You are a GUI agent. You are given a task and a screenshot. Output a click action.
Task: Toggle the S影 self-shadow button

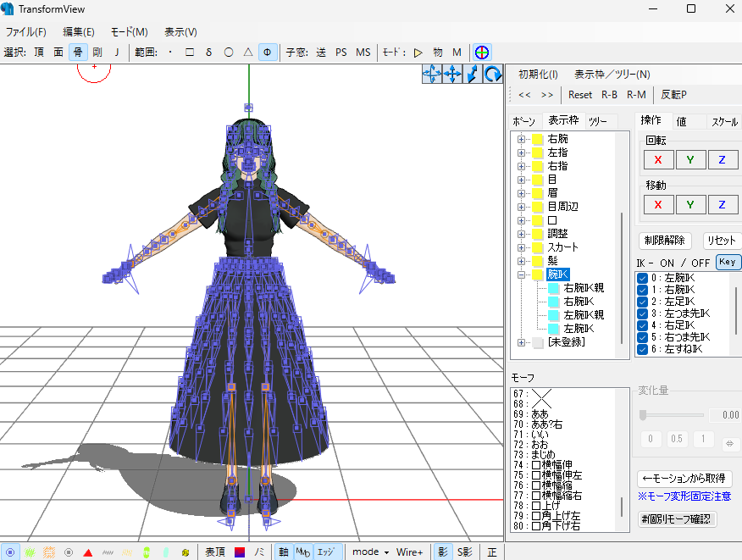tap(465, 552)
